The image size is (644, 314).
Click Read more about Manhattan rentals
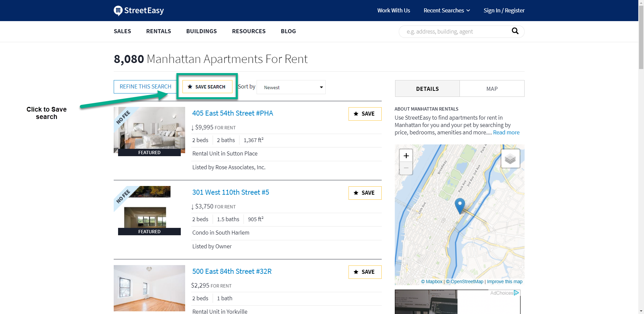pyautogui.click(x=506, y=132)
